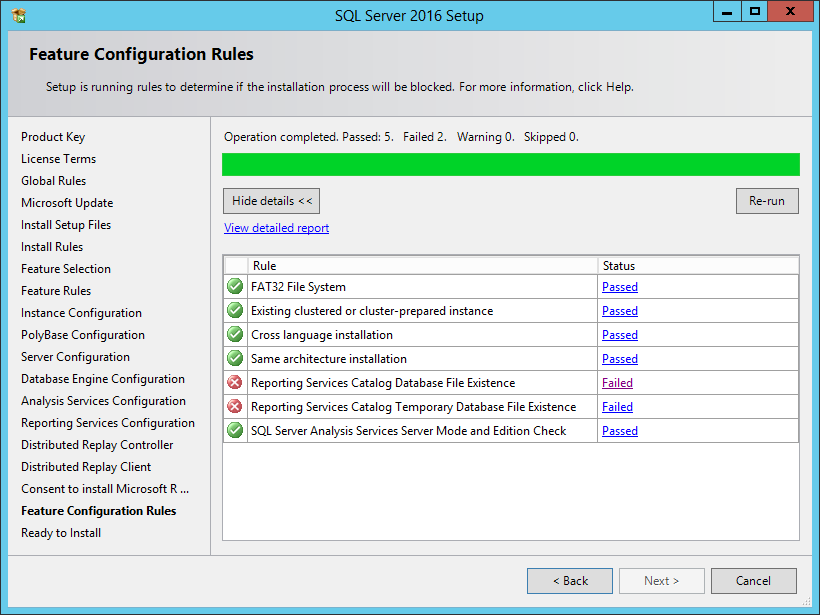820x615 pixels.
Task: Click red error icon beside Catalog Temporary Database rule
Action: [235, 406]
